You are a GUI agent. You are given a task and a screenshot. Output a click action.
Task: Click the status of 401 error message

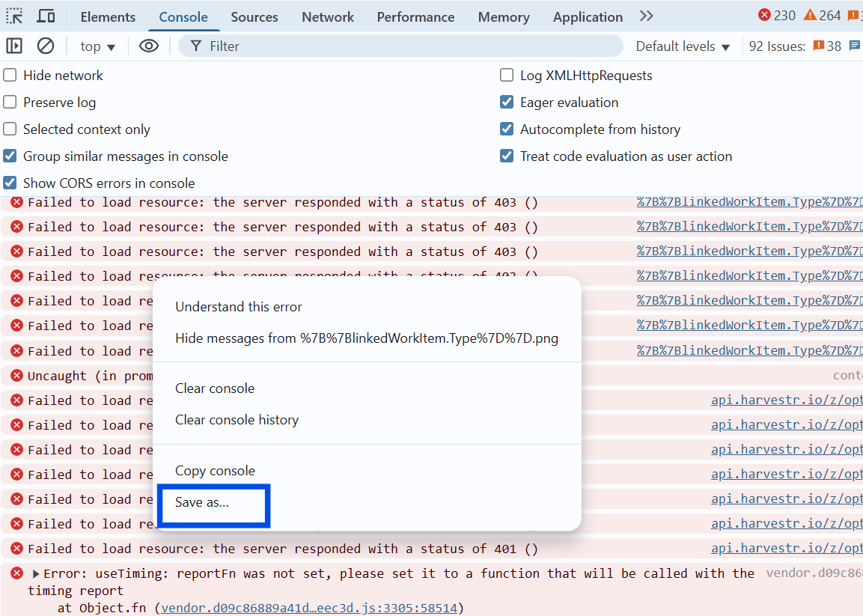[283, 549]
